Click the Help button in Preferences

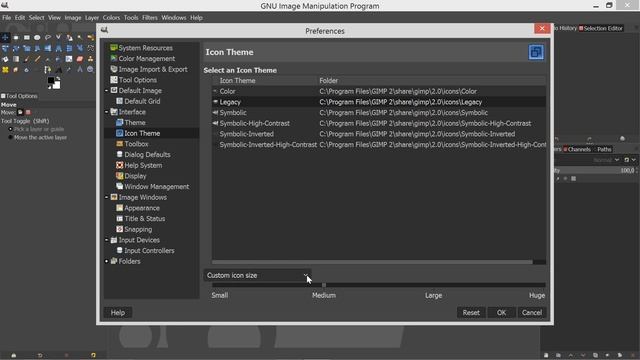pyautogui.click(x=118, y=313)
